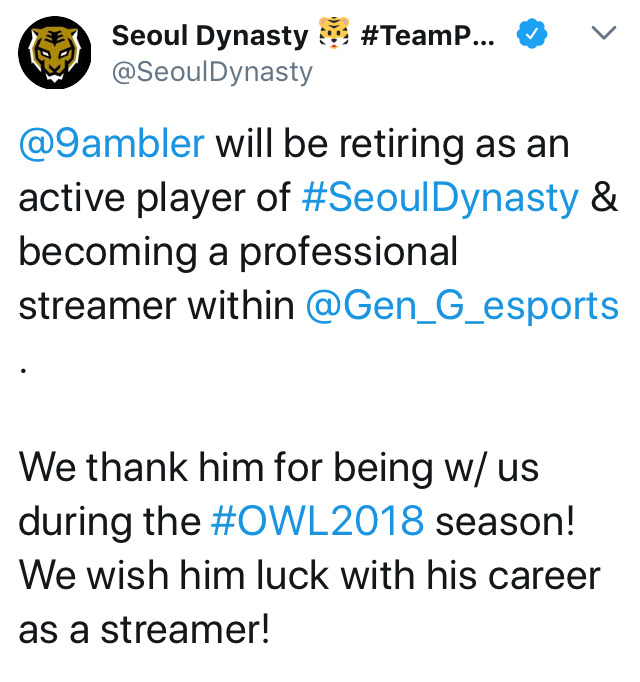Click the ampersand after #SeoulDynasty

[x=604, y=198]
